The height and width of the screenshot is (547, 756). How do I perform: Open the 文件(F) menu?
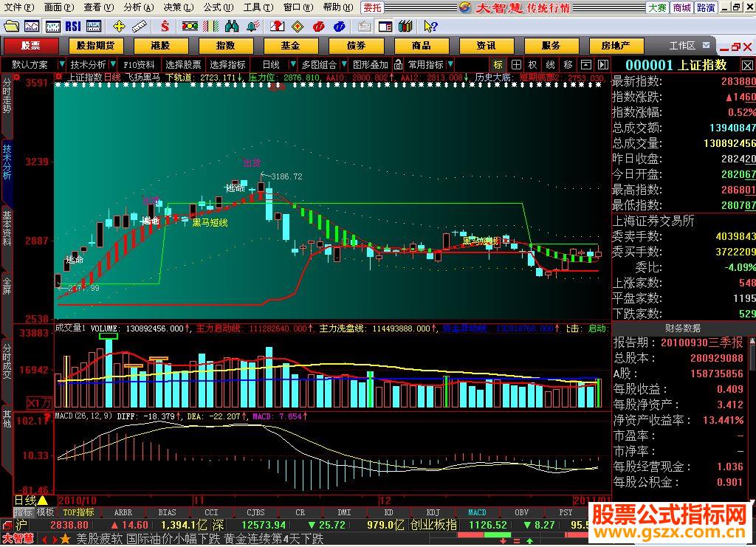(x=18, y=7)
